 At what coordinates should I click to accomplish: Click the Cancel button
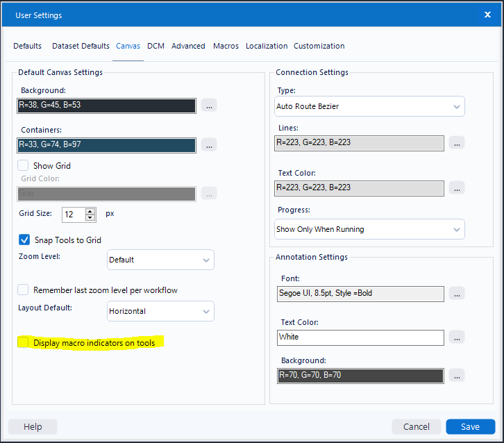point(417,427)
